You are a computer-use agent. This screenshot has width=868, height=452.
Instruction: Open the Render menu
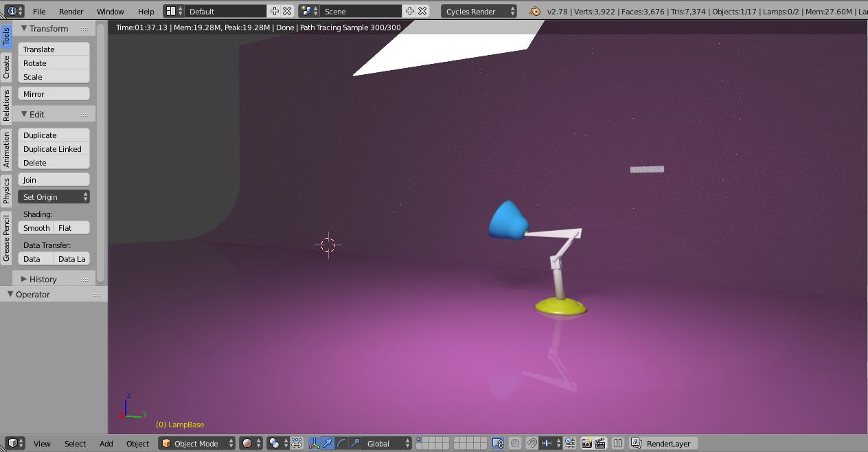click(x=70, y=11)
